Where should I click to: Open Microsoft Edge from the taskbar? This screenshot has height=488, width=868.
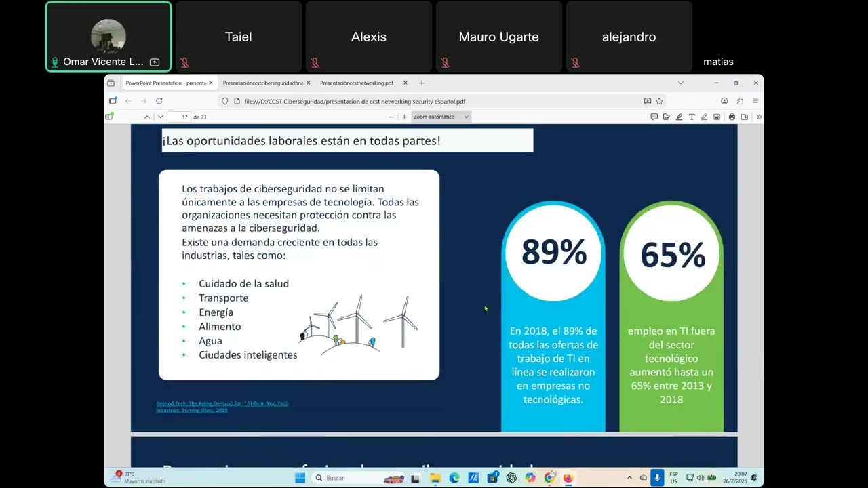click(454, 478)
